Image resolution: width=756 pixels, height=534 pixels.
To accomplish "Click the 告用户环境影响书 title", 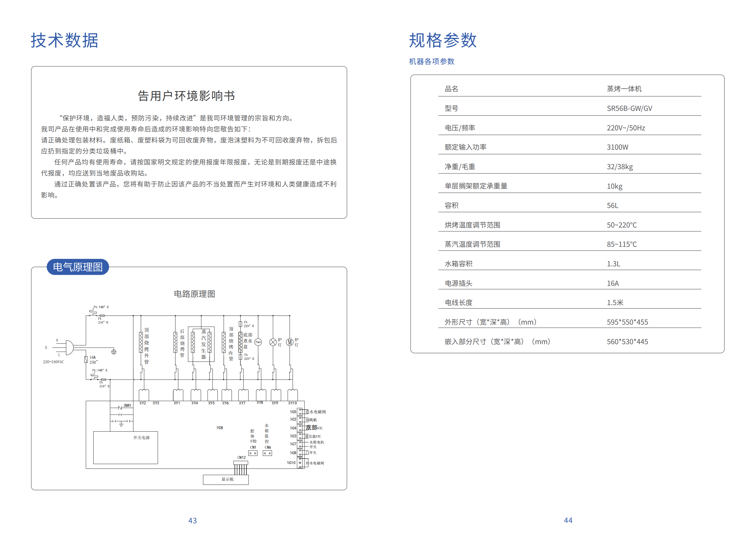I will pyautogui.click(x=186, y=96).
